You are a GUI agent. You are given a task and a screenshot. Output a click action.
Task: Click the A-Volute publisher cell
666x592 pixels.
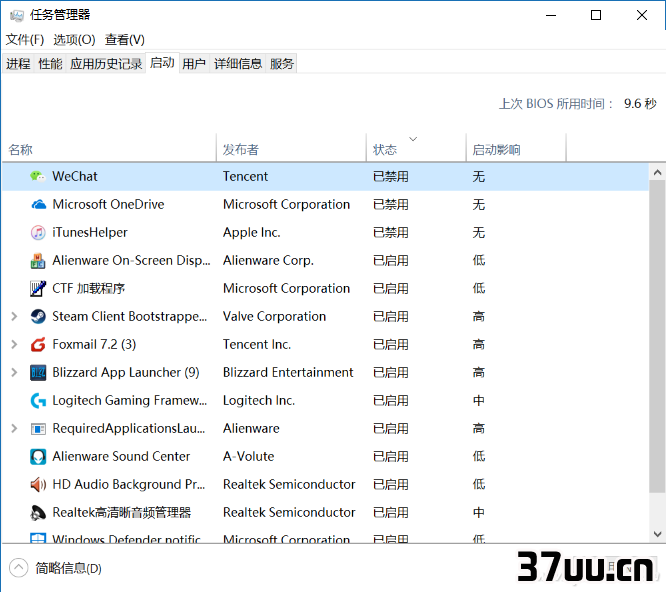coord(248,456)
